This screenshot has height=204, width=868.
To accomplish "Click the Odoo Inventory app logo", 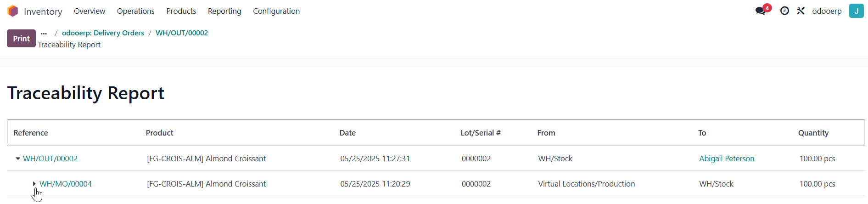I will click(x=13, y=11).
